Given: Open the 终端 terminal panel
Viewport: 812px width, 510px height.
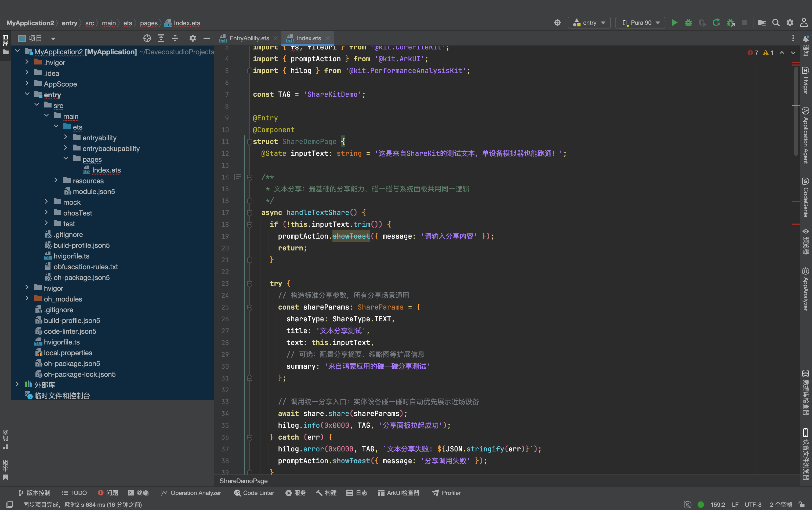Looking at the screenshot, I should (x=139, y=493).
